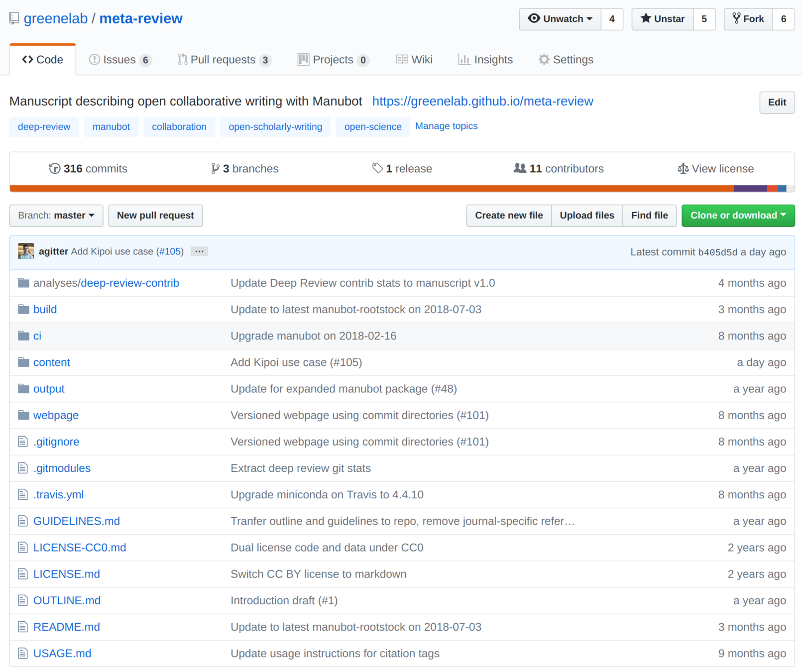
Task: Click the purple language bar segment
Action: 750,189
